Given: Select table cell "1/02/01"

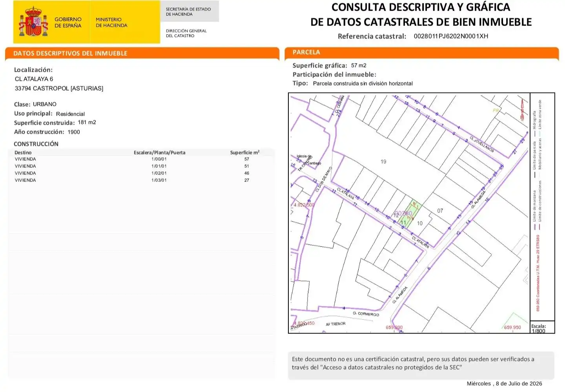Looking at the screenshot, I should [x=159, y=173].
